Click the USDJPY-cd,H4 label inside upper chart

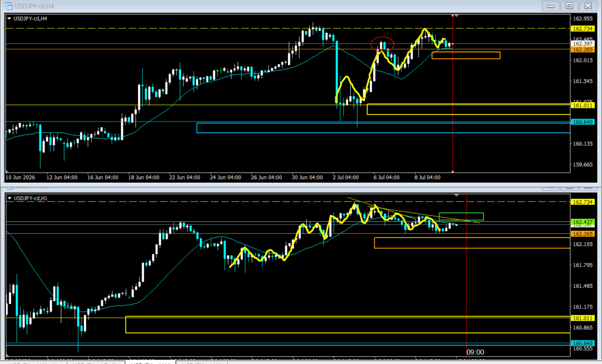click(x=31, y=18)
